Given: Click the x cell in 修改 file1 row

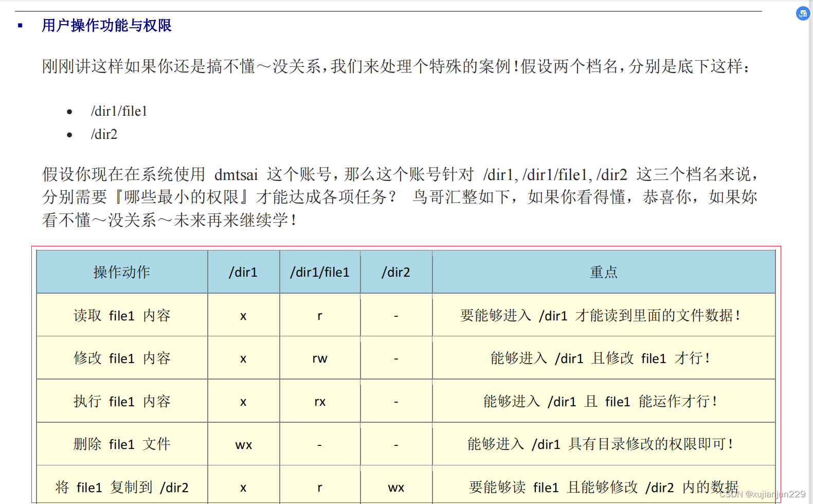Looking at the screenshot, I should click(x=243, y=358).
